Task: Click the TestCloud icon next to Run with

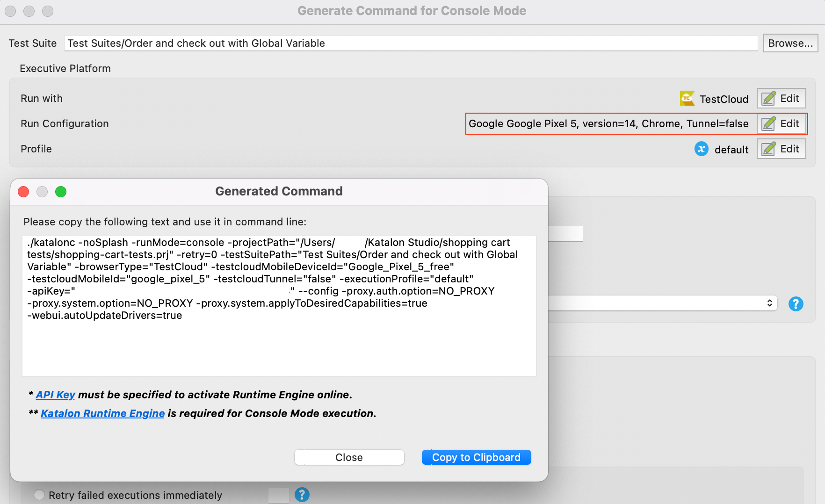Action: click(x=687, y=98)
